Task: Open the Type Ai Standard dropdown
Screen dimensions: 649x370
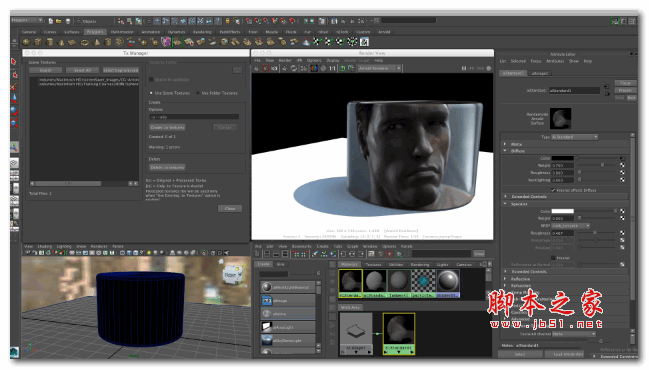Action: click(574, 137)
